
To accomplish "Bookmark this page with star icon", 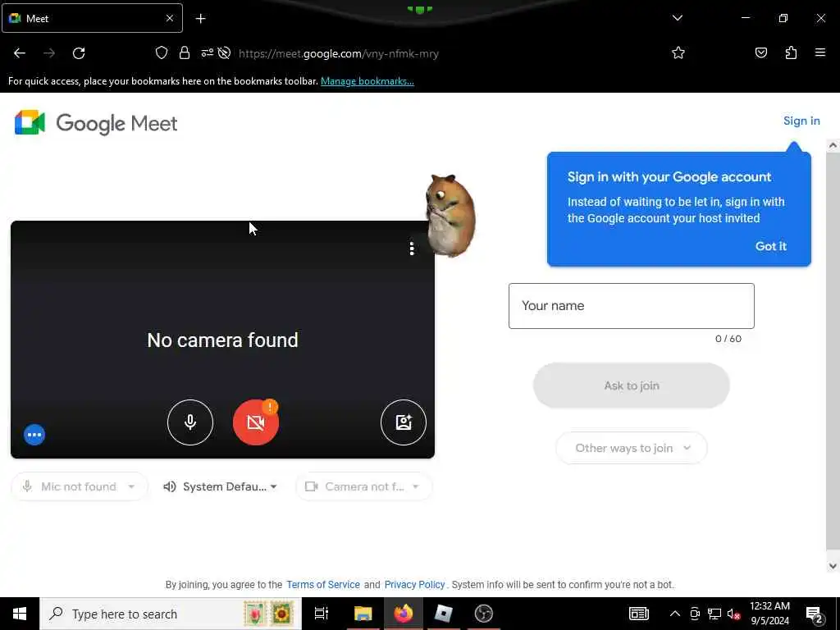I will coord(678,52).
